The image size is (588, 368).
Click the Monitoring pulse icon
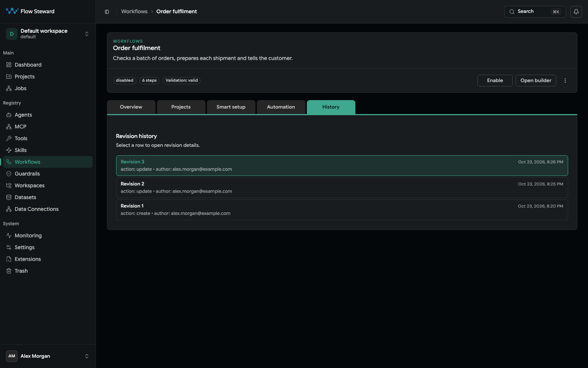click(9, 236)
